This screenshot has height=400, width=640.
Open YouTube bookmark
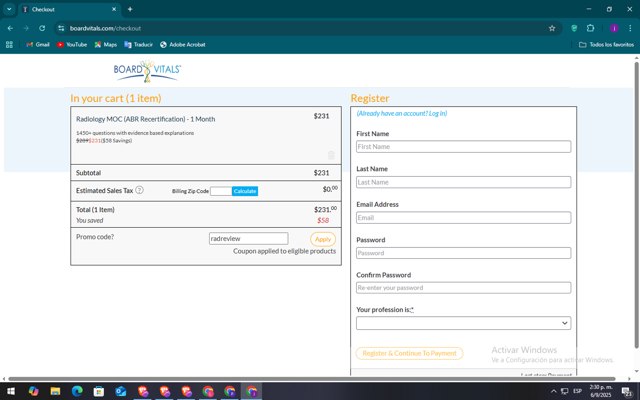click(x=72, y=44)
